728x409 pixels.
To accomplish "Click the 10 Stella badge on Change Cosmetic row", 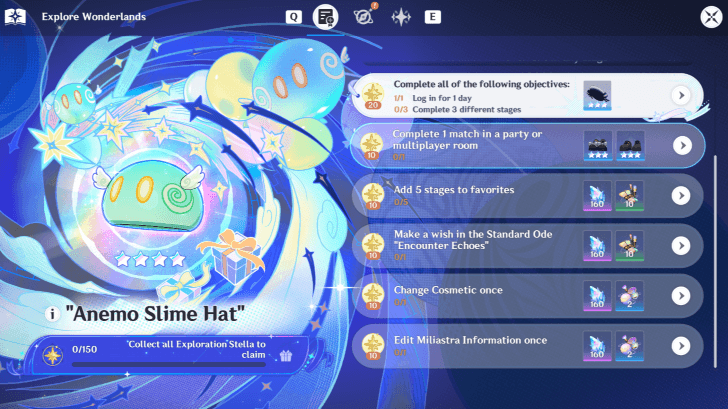I will (x=373, y=296).
